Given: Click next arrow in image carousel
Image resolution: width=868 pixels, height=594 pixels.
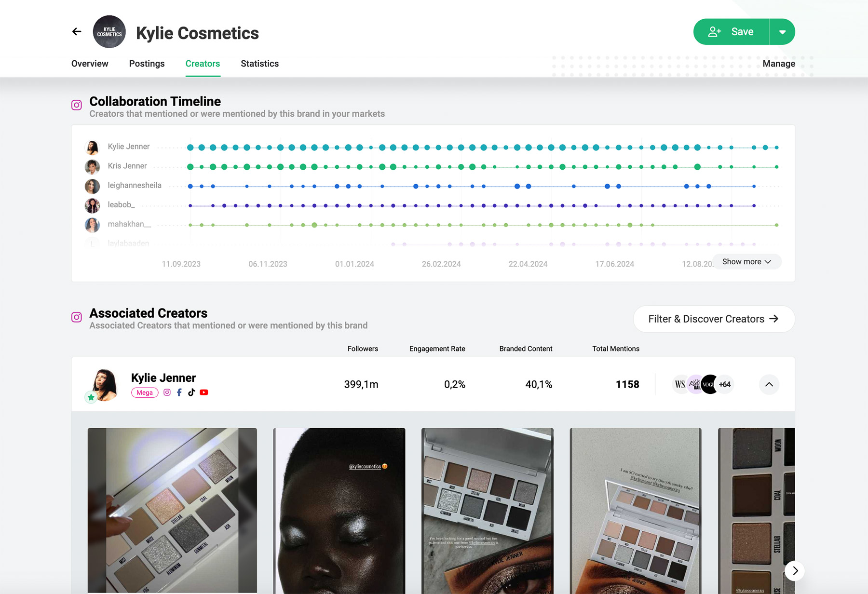Looking at the screenshot, I should (x=795, y=571).
